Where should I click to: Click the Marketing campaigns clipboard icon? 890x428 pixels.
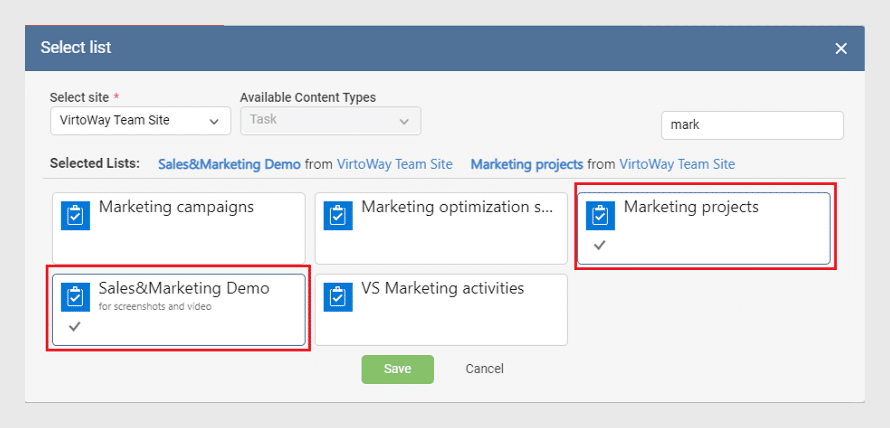tap(75, 216)
